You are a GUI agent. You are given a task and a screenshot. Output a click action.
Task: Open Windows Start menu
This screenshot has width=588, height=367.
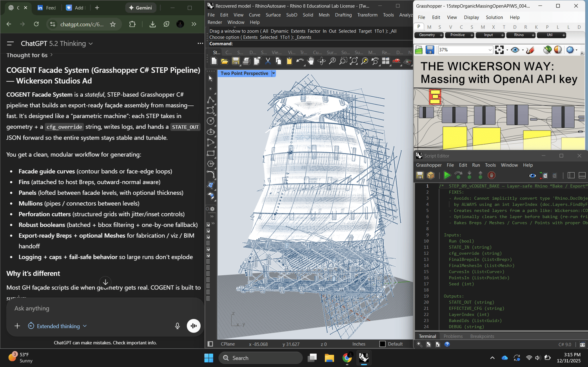[209, 358]
